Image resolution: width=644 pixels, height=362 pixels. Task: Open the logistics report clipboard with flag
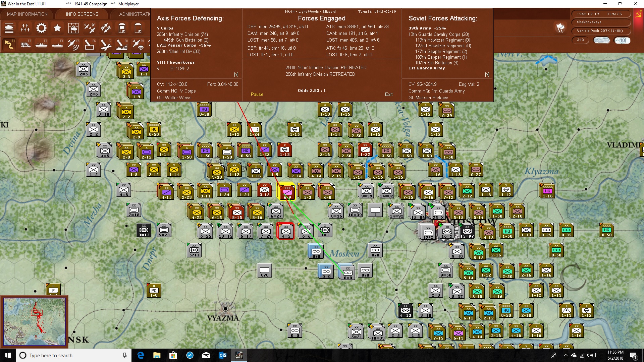(x=122, y=28)
